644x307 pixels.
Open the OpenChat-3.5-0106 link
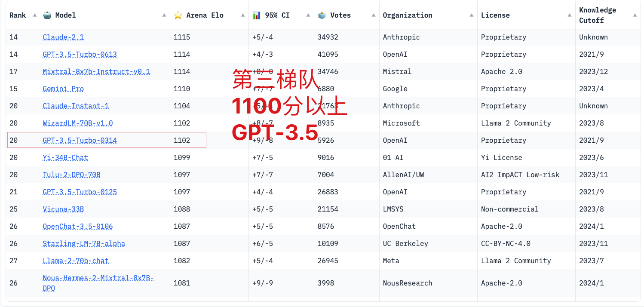point(78,226)
